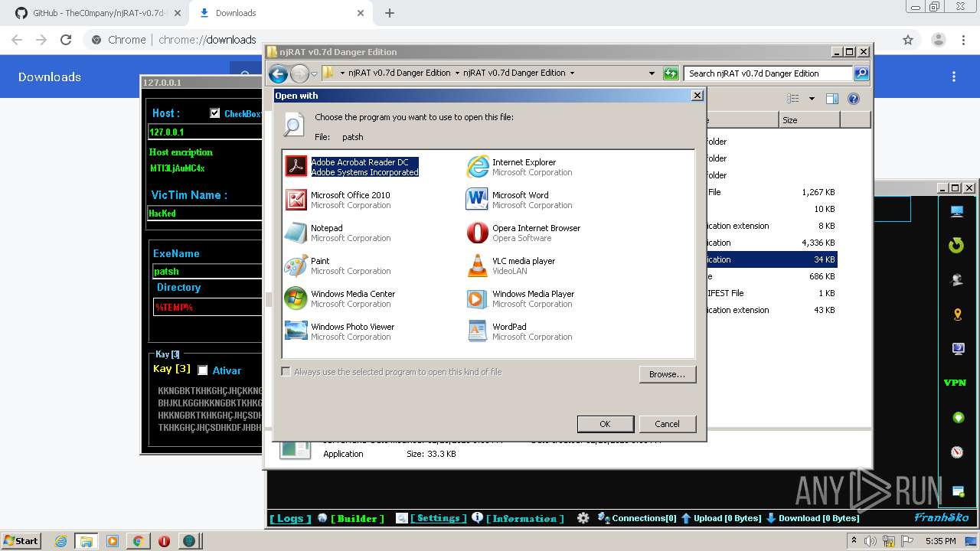This screenshot has height=551, width=980.
Task: Toggle the Explorer preview pane icon
Action: [x=832, y=99]
